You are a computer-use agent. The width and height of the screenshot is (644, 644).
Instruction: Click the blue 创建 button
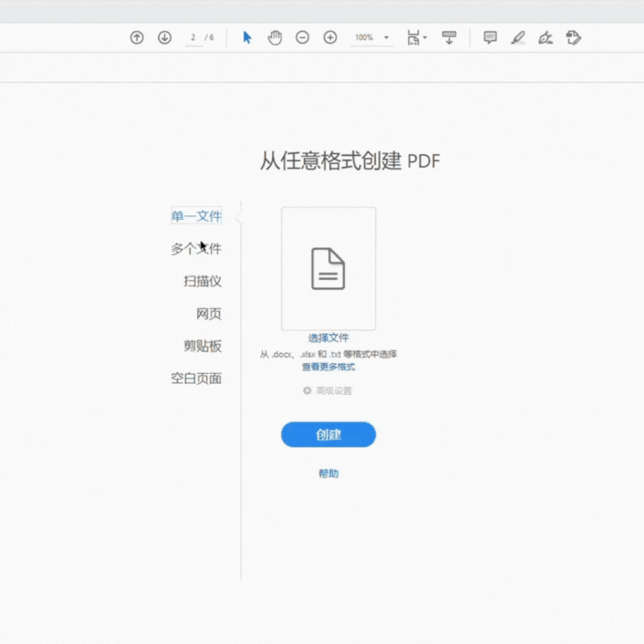point(328,435)
